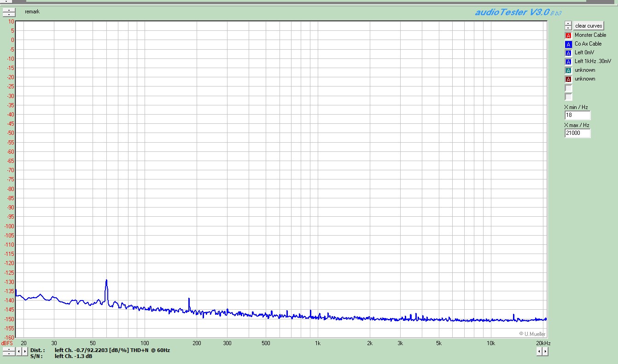Click up arrow of dBFS stepper at bottom left
618x364 pixels.
tap(9, 349)
